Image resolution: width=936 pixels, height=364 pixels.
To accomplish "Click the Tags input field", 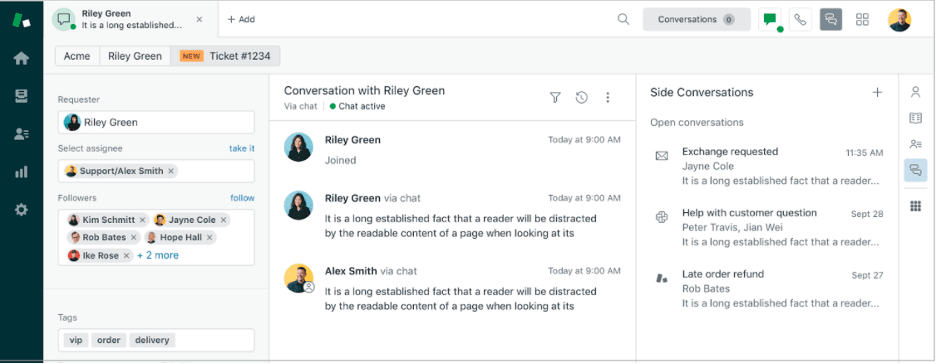I will click(x=156, y=340).
